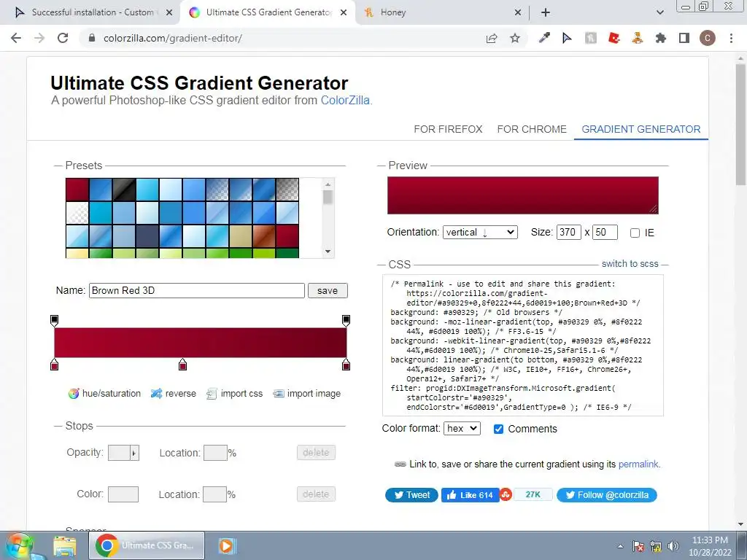Screen dimensions: 747x560
Task: Click the Opacity stepper arrow
Action: coord(134,453)
